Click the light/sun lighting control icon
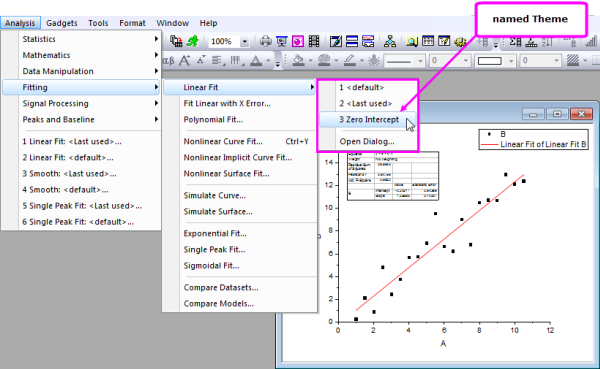This screenshot has width=600, height=369. pos(374,60)
